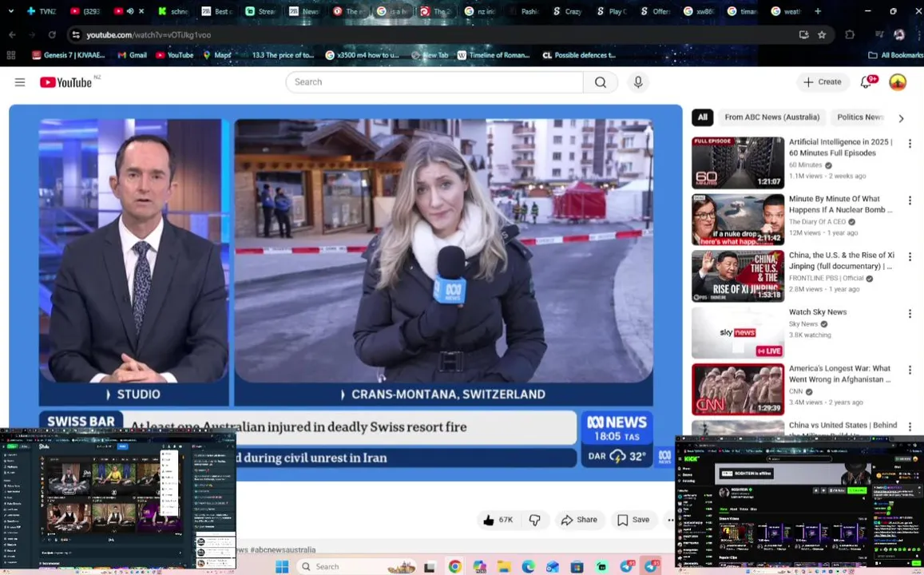Open options menu for Xi Jinping documentary
The width and height of the screenshot is (924, 575).
coord(910,257)
